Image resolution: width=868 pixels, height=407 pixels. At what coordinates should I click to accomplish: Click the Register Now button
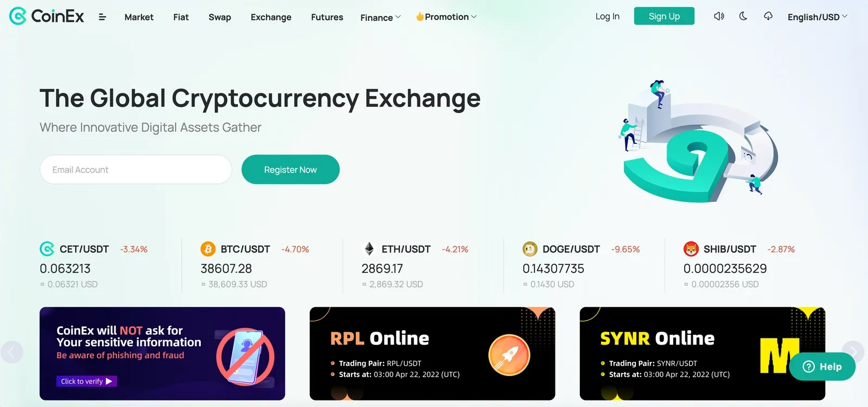(x=290, y=169)
